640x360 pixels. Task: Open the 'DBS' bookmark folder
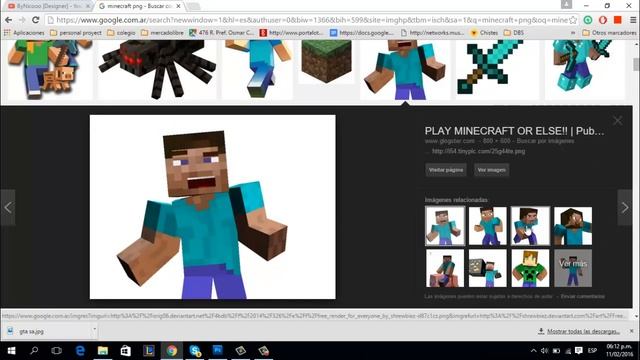pyautogui.click(x=513, y=33)
